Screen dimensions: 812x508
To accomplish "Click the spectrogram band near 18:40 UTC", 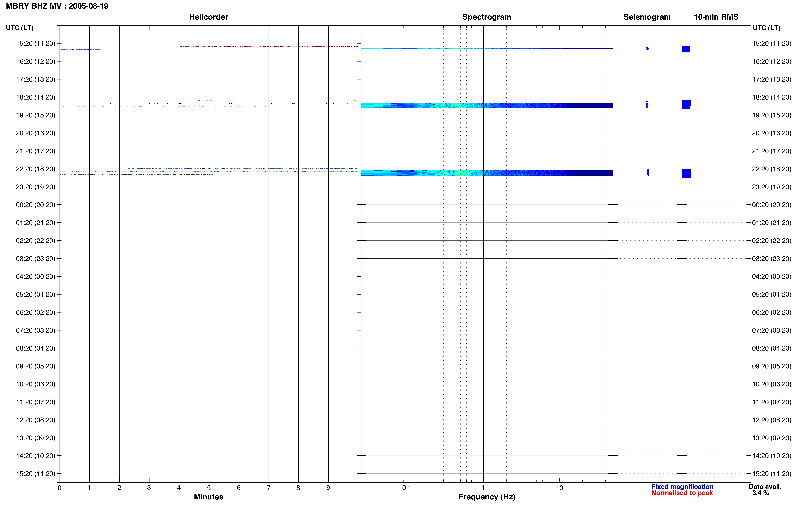I will click(x=487, y=106).
